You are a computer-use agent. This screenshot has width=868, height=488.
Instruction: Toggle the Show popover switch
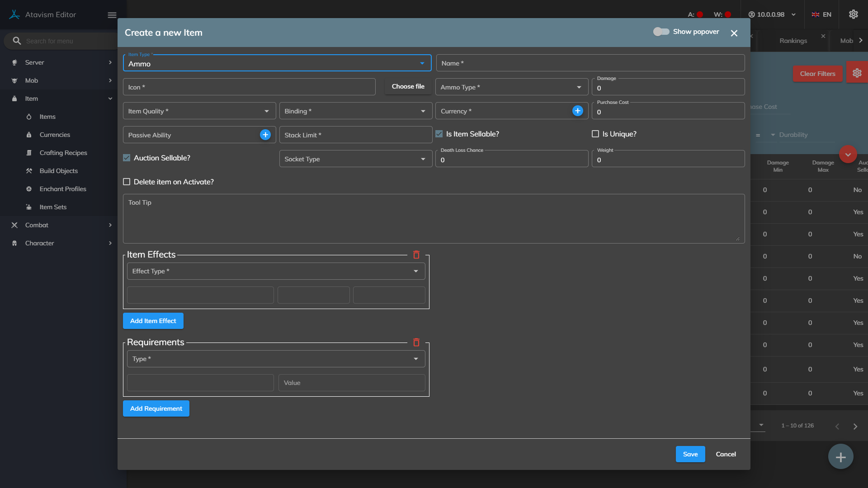(x=661, y=32)
